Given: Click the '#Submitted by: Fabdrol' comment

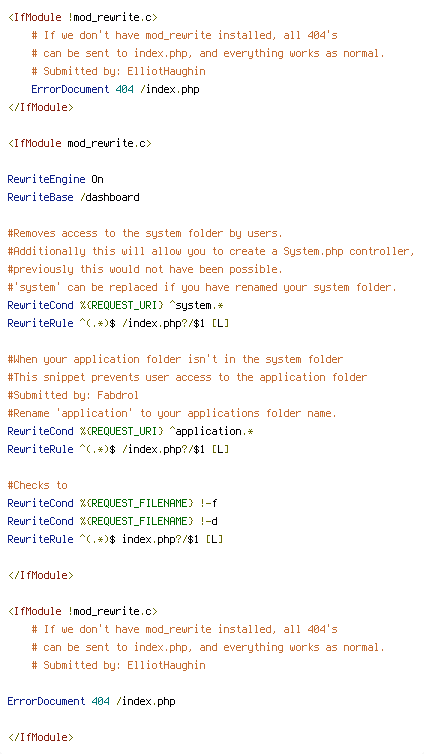Looking at the screenshot, I should tap(73, 395).
